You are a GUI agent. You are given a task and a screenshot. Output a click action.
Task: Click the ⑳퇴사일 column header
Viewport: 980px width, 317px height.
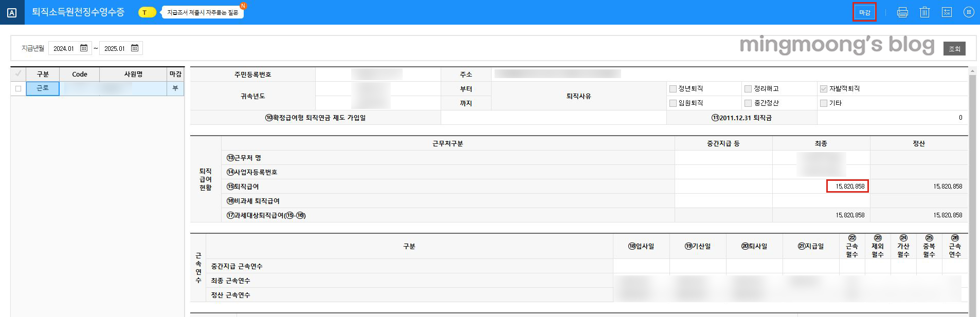pos(754,246)
